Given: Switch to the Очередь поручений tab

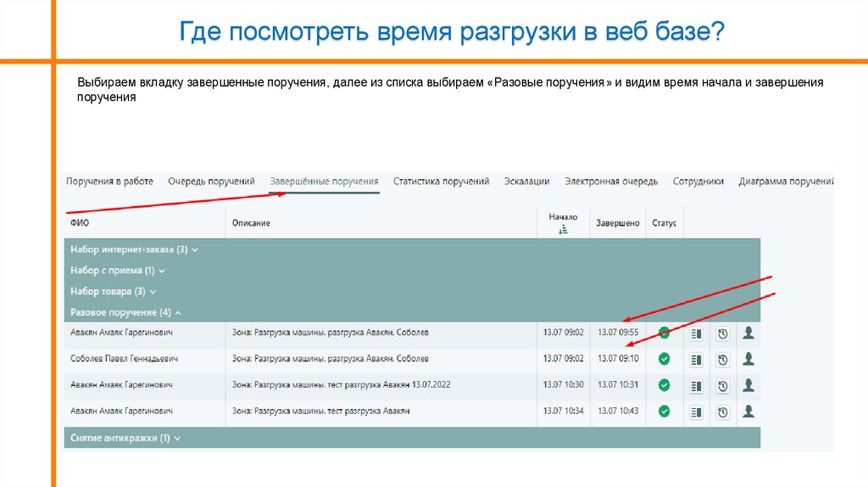Looking at the screenshot, I should click(211, 182).
